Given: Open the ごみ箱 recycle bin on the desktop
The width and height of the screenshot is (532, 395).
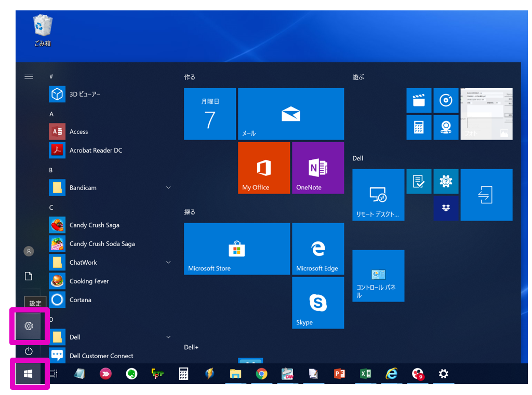Looking at the screenshot, I should [43, 30].
